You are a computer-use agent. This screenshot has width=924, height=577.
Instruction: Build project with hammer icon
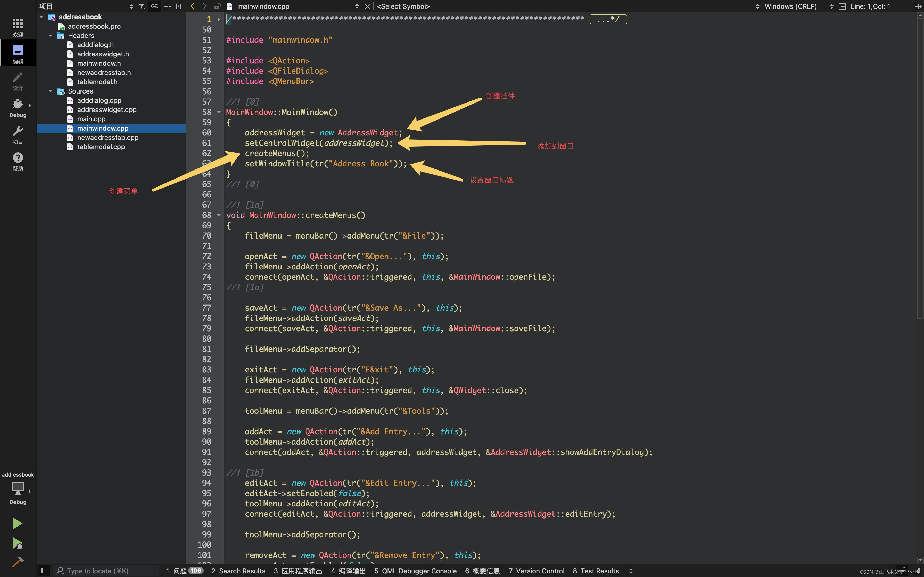point(18,562)
